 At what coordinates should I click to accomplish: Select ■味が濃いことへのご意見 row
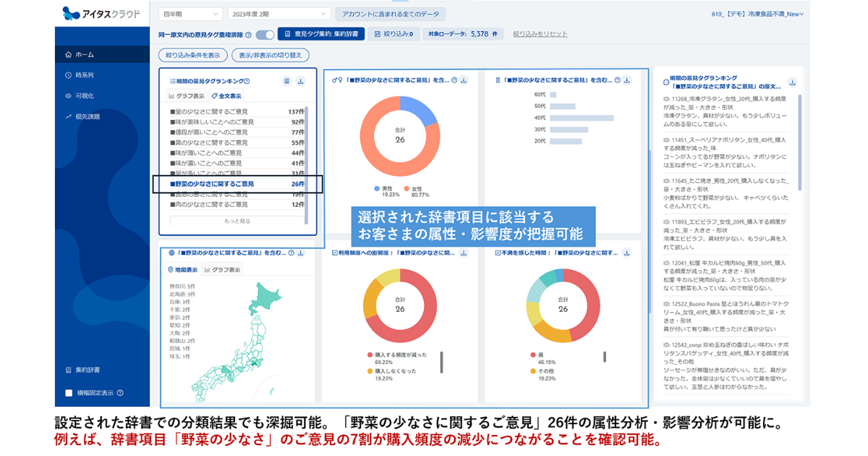click(237, 164)
